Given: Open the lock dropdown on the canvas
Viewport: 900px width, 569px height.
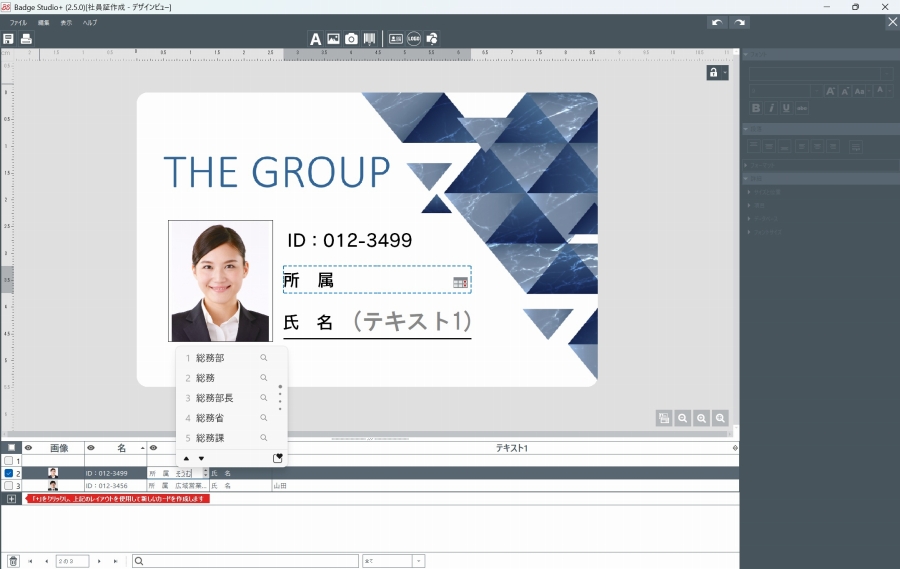Looking at the screenshot, I should 717,73.
